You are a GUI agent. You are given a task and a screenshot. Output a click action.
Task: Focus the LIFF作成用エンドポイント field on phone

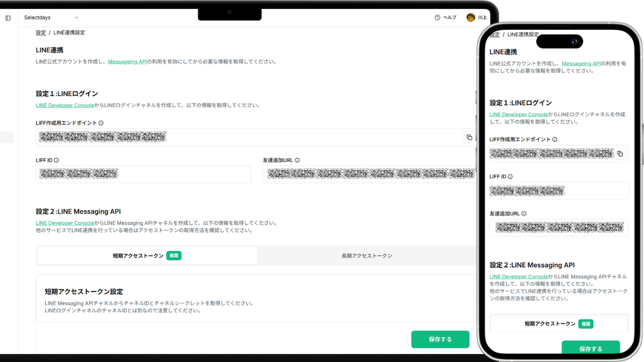559,154
